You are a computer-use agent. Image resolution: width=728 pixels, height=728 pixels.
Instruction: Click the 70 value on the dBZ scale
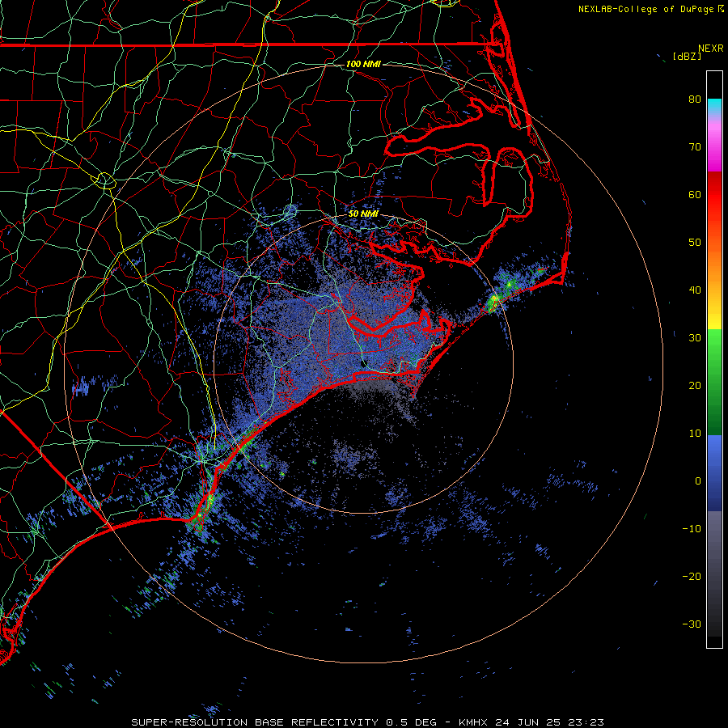pos(695,146)
